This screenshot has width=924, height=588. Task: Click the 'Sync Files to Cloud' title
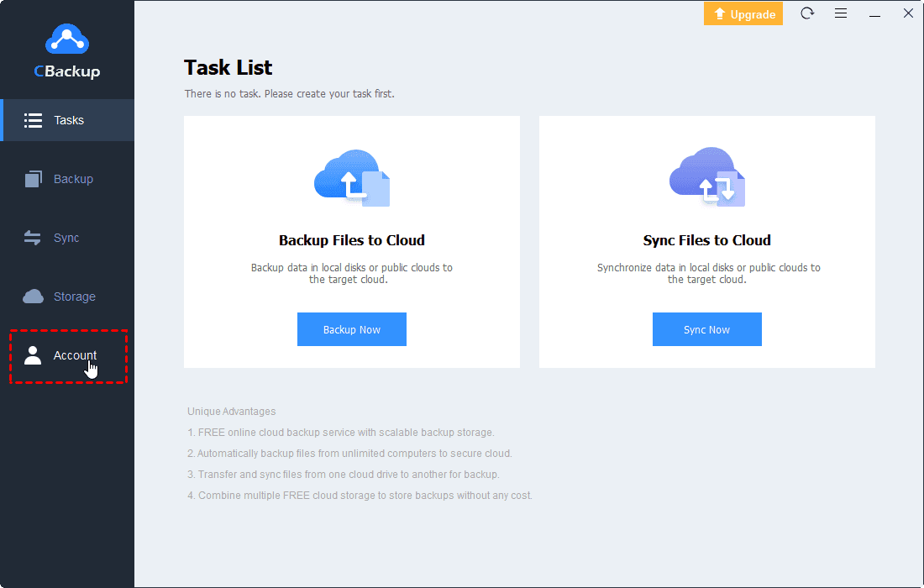pos(707,240)
